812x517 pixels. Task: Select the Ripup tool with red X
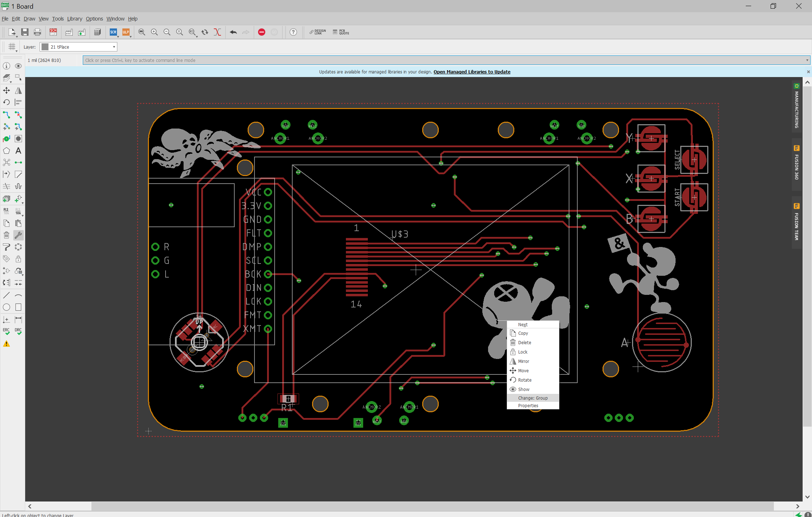point(18,115)
